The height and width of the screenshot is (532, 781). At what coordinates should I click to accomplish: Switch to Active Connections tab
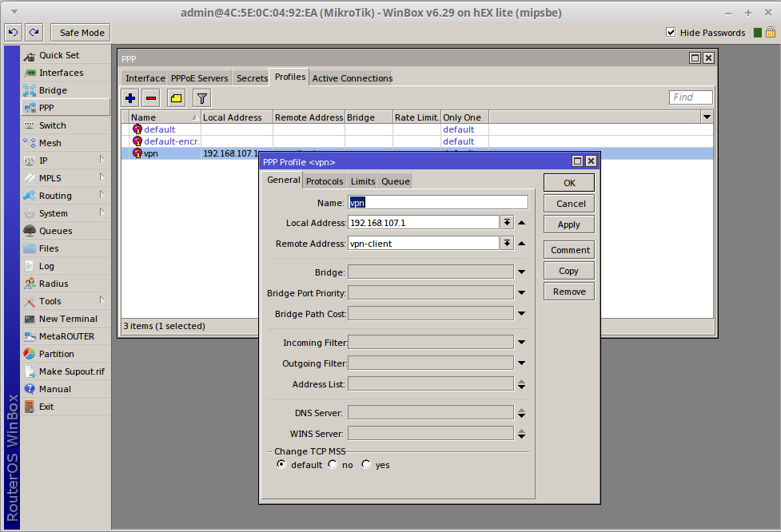tap(353, 78)
